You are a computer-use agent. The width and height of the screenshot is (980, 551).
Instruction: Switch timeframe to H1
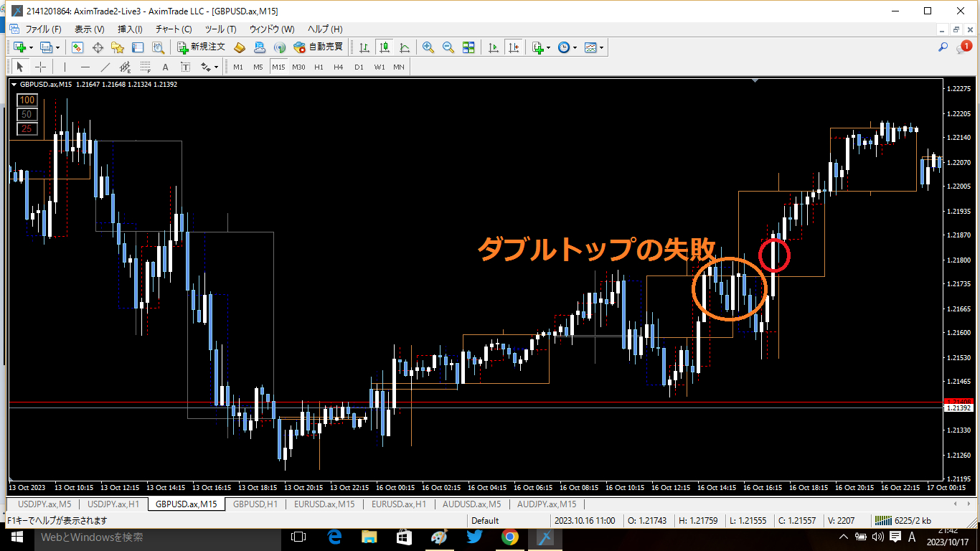(x=319, y=67)
